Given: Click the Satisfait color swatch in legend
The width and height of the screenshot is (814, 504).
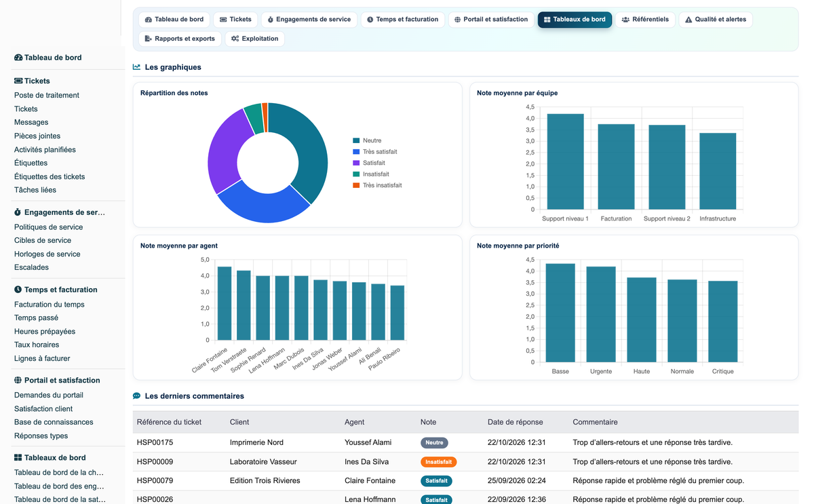Looking at the screenshot, I should (x=356, y=163).
